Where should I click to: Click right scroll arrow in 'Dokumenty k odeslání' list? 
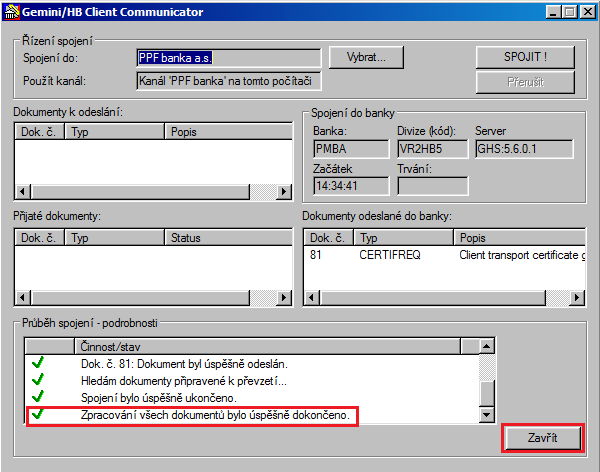pos(284,191)
